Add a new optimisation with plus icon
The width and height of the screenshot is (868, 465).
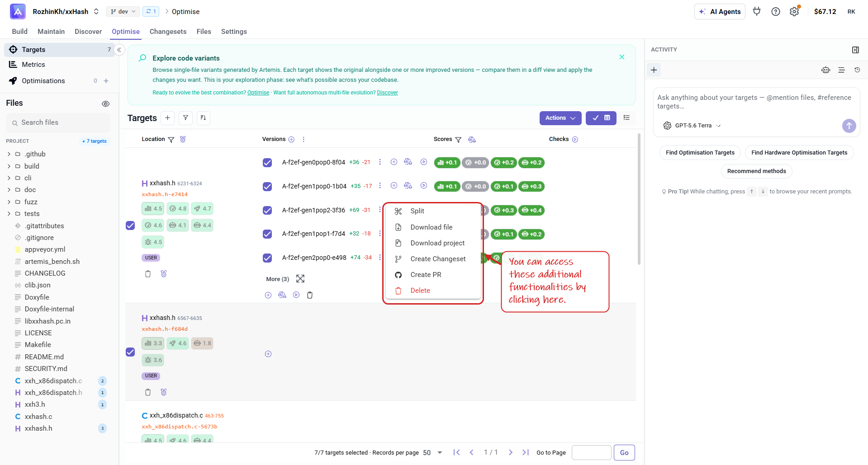tap(106, 81)
